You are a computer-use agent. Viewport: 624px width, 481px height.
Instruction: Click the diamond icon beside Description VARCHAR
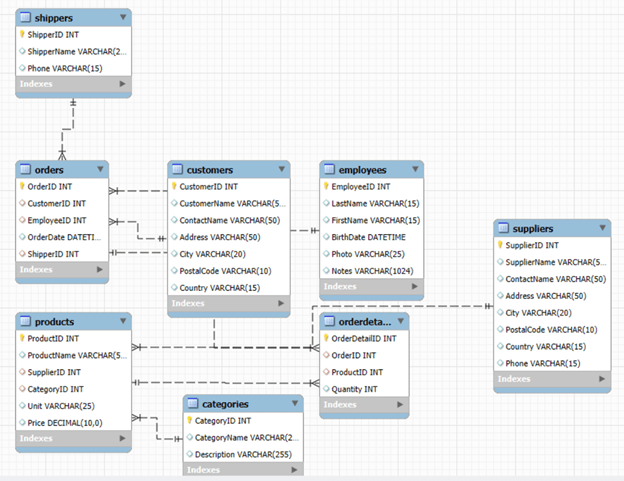190,454
